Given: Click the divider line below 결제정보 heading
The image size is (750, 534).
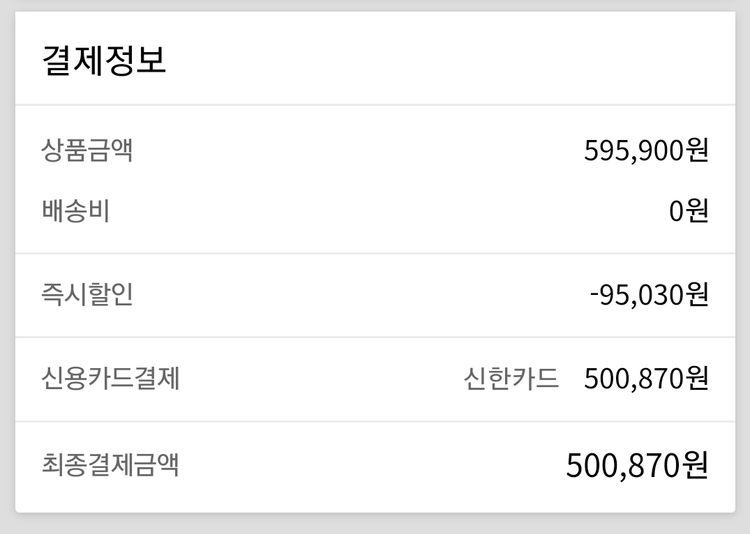Looking at the screenshot, I should 375,105.
